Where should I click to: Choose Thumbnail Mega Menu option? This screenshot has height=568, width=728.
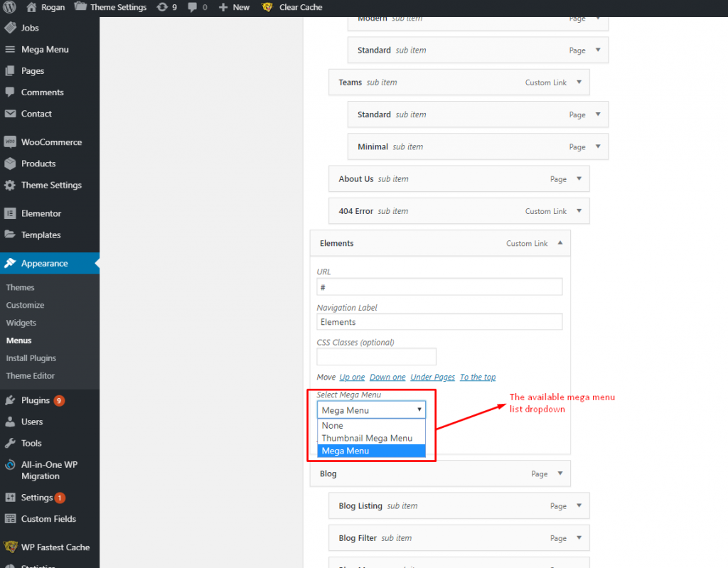pyautogui.click(x=371, y=438)
